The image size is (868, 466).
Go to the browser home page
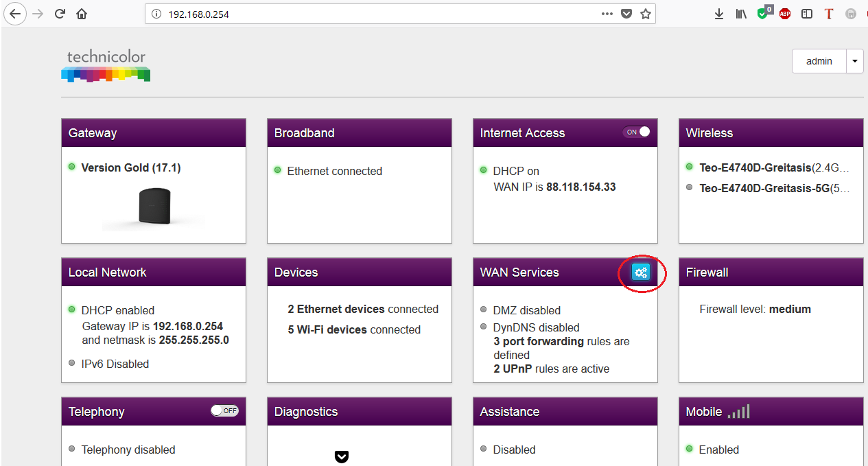coord(82,14)
